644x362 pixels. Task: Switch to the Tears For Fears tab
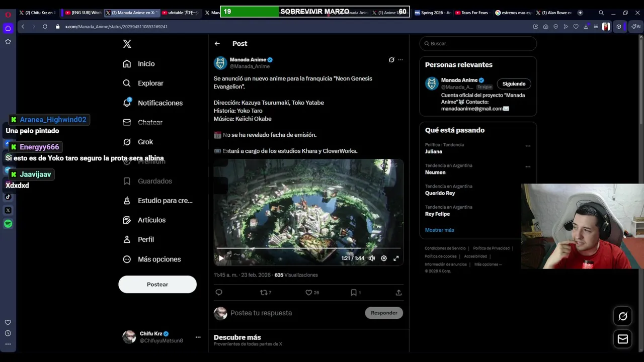(471, 13)
